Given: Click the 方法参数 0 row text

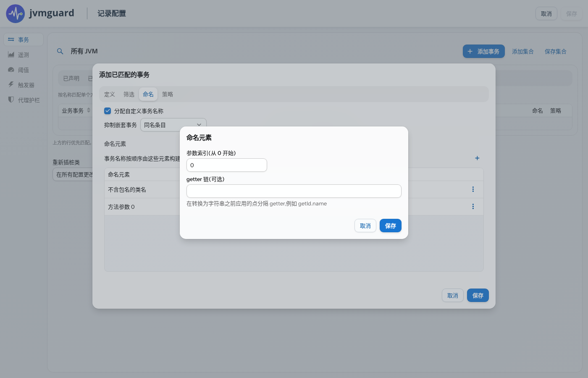Looking at the screenshot, I should click(121, 207).
